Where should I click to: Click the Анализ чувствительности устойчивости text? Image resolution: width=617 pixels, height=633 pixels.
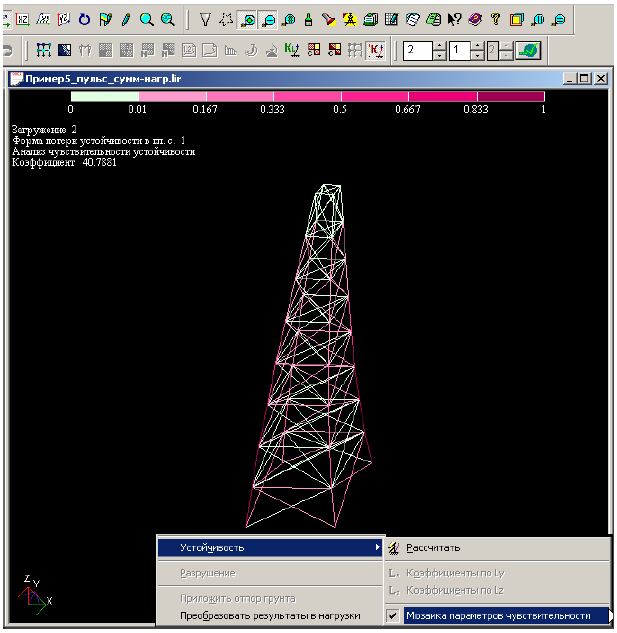tap(103, 152)
